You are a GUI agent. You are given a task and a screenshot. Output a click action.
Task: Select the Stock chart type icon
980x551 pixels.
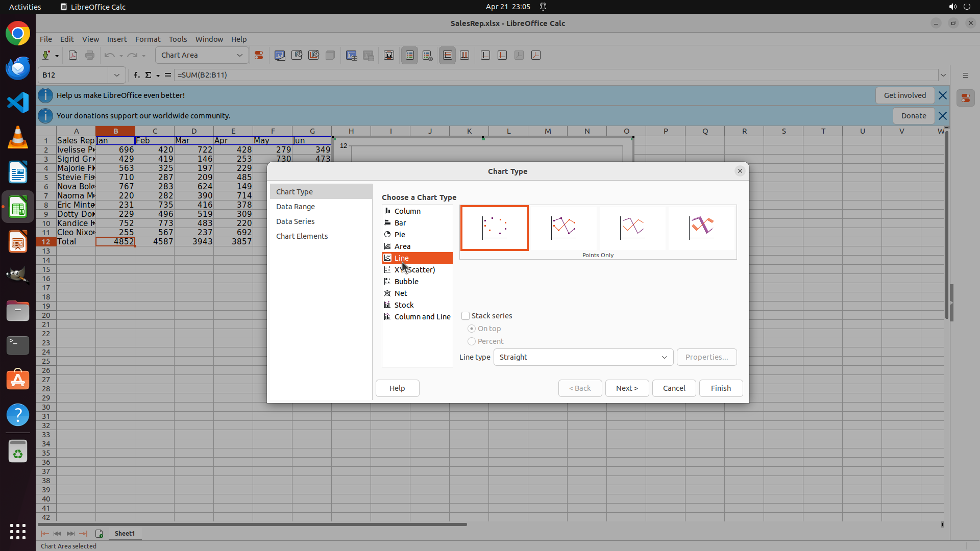tap(387, 305)
